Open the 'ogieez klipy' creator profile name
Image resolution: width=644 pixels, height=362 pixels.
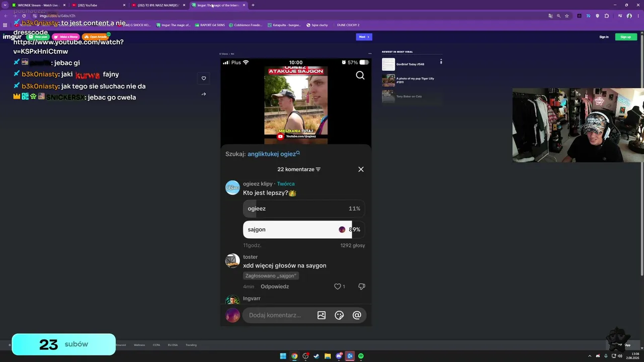click(x=258, y=184)
